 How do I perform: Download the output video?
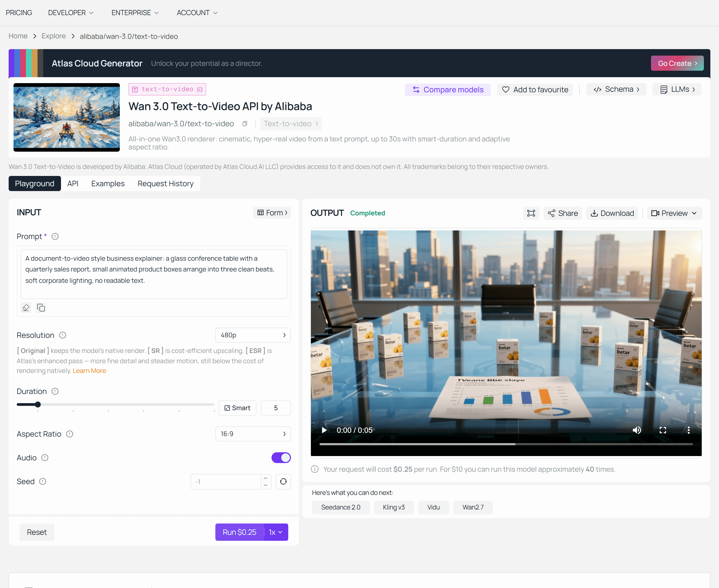pos(612,213)
